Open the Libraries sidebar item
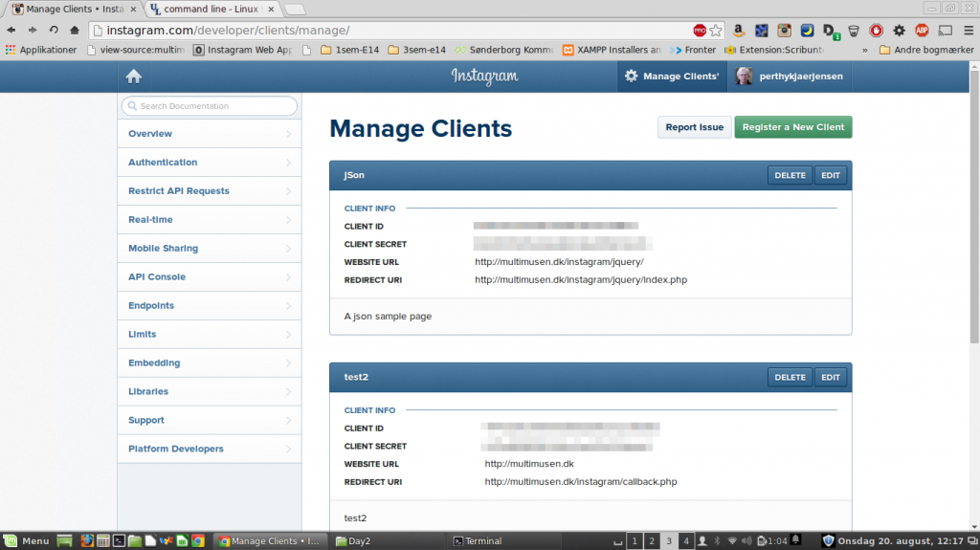 click(x=210, y=392)
